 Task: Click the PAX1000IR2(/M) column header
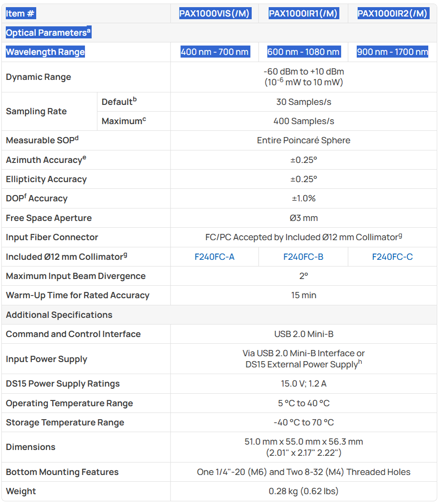click(x=393, y=13)
